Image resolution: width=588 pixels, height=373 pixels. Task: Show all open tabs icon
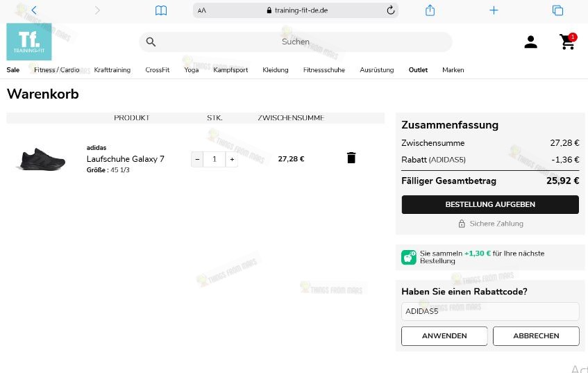coord(557,10)
